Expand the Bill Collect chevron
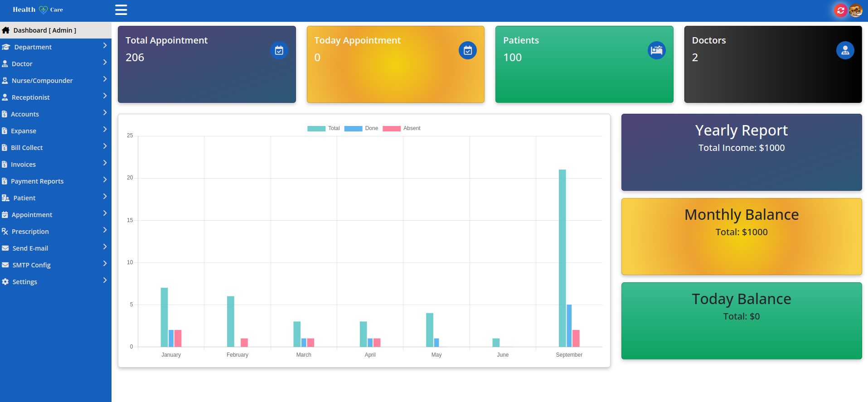Screen dimensions: 868x402 (105, 146)
